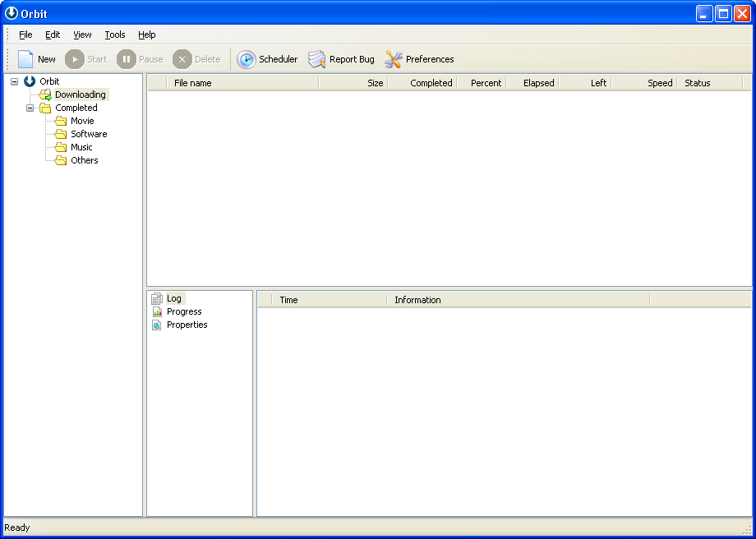
Task: Click the Software folder icon
Action: click(x=61, y=134)
